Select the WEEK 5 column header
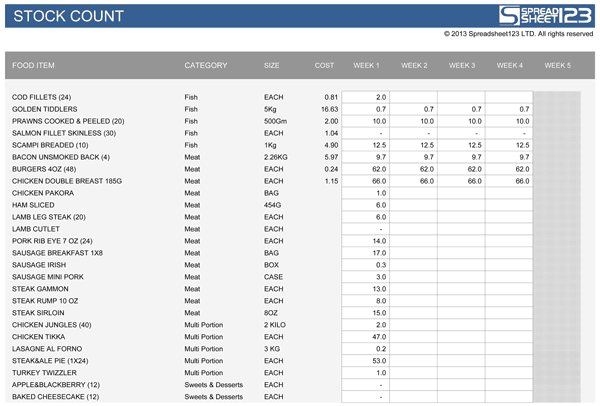 pyautogui.click(x=558, y=65)
